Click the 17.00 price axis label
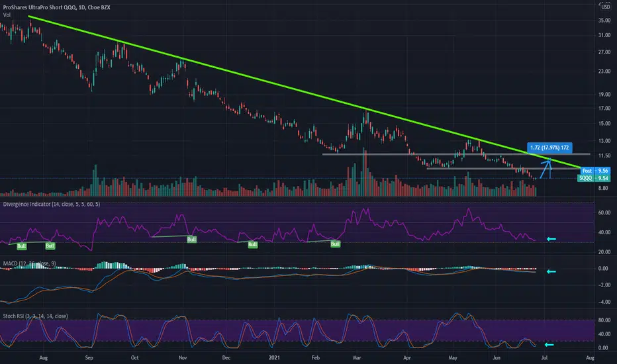Screen dimensions: 617x364 tap(604, 109)
